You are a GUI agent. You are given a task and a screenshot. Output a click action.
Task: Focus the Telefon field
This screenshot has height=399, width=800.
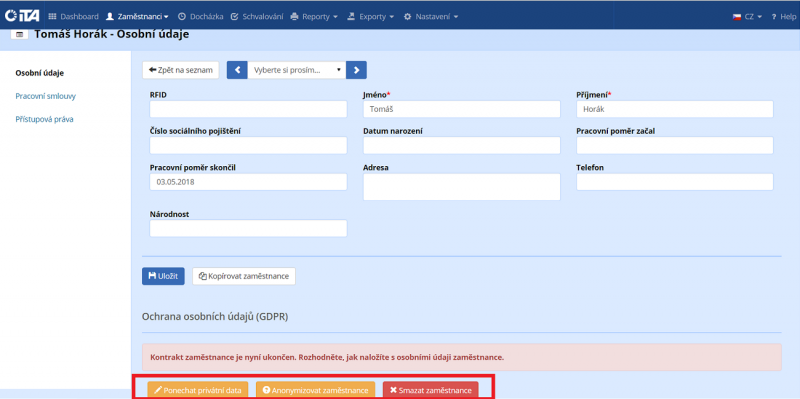(675, 182)
